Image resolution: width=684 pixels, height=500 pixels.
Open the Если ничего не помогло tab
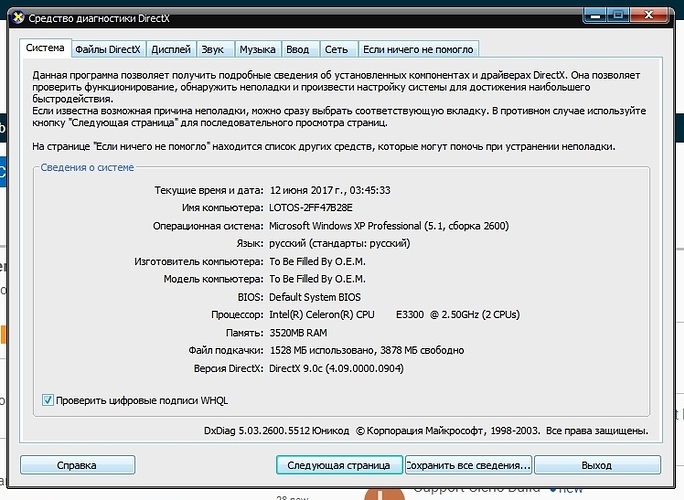[x=418, y=49]
